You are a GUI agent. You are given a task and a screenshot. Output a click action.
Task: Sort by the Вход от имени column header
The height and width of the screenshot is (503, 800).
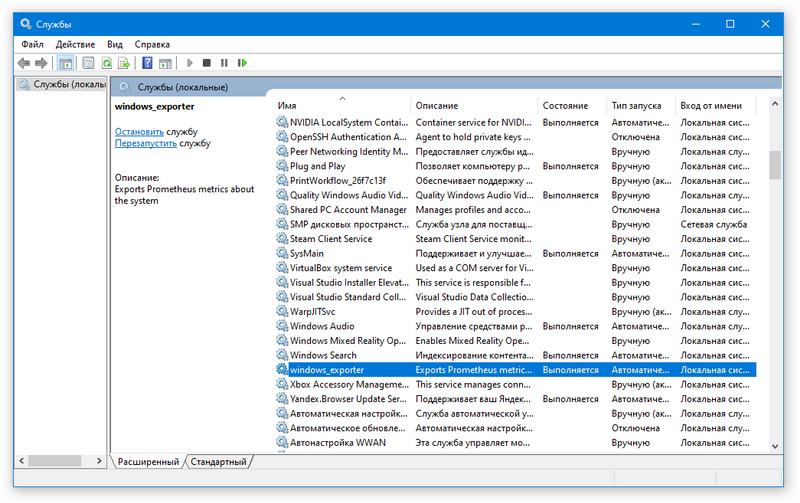click(x=715, y=105)
